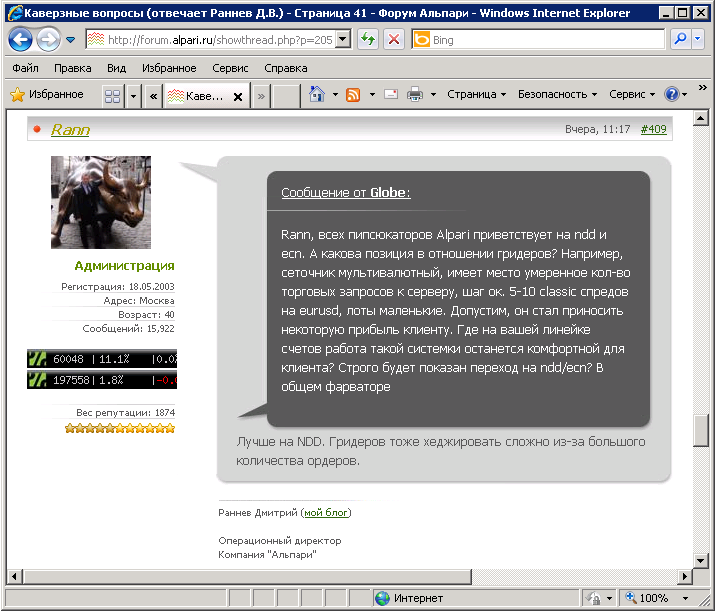Go to Home page icon
This screenshot has height=611, width=715.
click(x=316, y=94)
